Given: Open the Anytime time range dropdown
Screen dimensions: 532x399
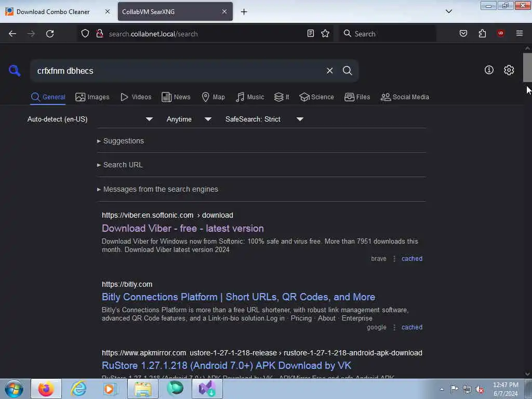Looking at the screenshot, I should (189, 119).
